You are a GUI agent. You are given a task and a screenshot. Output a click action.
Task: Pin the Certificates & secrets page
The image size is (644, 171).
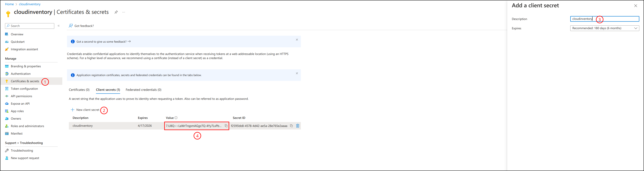(116, 12)
